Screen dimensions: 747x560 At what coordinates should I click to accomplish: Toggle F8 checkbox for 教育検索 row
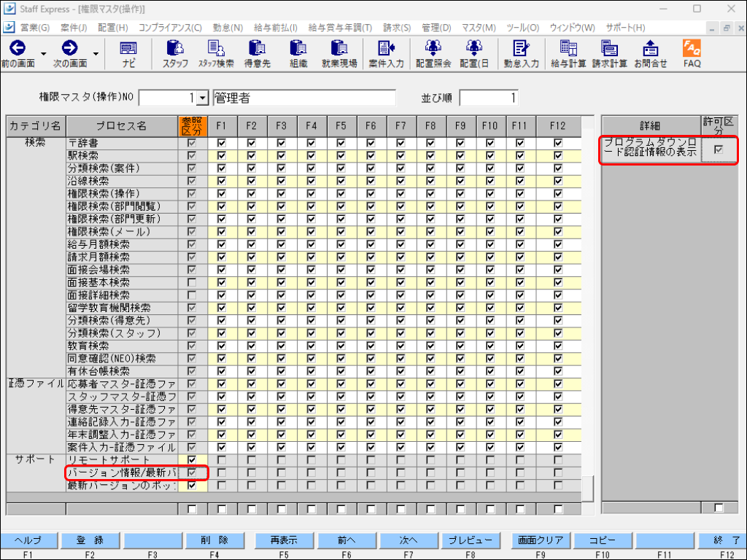click(x=430, y=346)
